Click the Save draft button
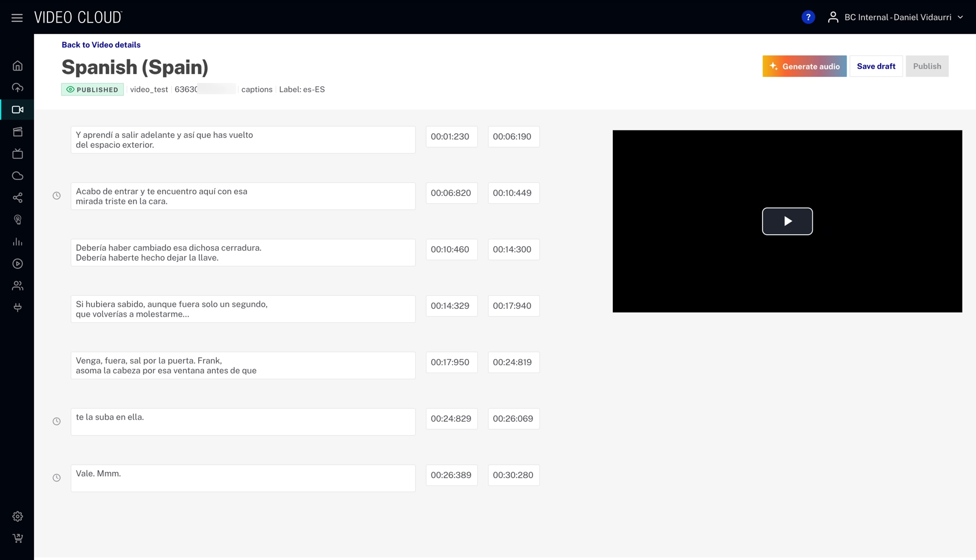 tap(875, 66)
